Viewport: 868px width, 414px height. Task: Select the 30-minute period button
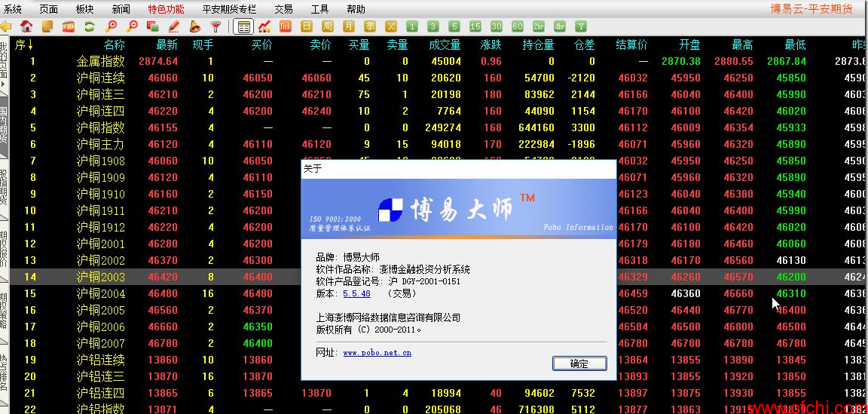click(496, 26)
